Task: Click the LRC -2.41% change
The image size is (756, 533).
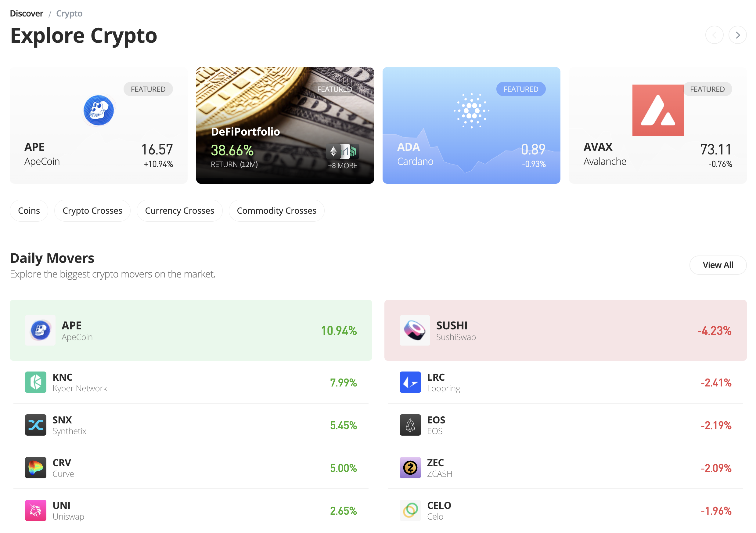Action: tap(716, 383)
